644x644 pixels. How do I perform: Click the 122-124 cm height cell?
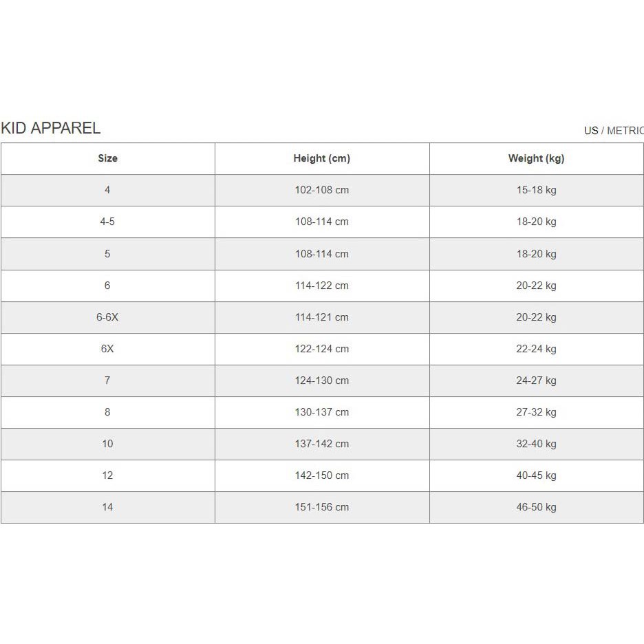[x=321, y=349]
